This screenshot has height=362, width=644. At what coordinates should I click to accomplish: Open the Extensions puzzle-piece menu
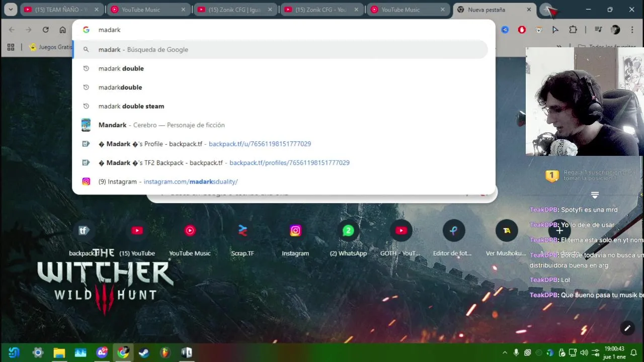click(x=573, y=30)
